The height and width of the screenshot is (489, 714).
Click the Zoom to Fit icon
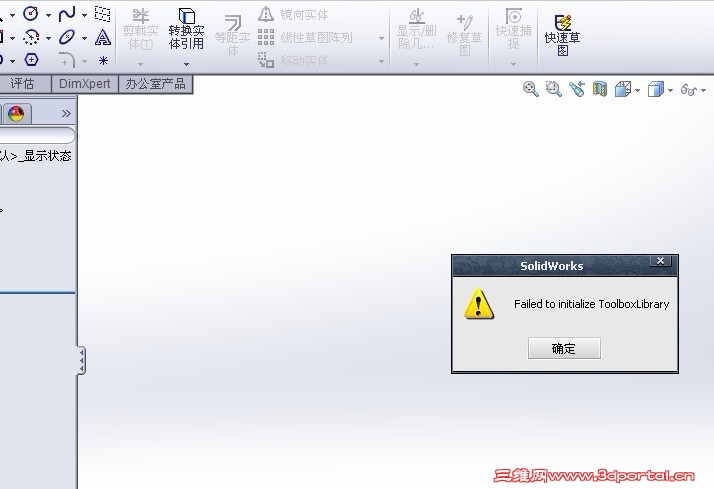[530, 89]
